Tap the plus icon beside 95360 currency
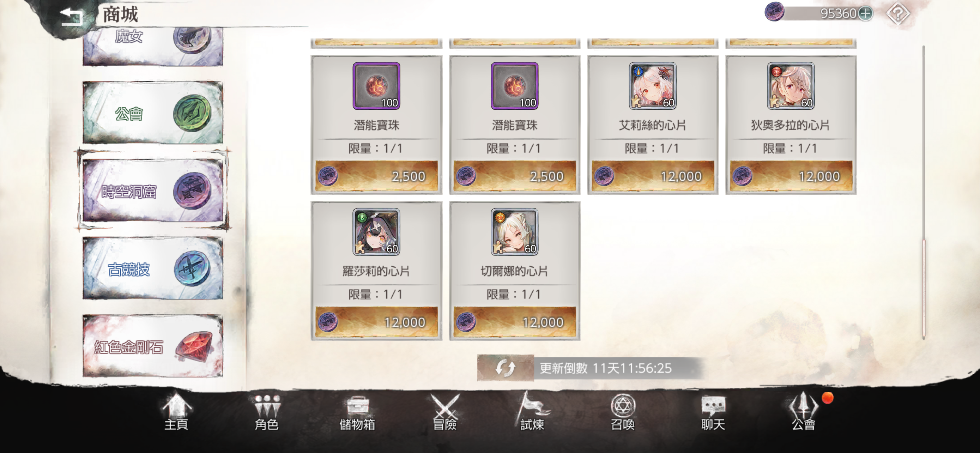Image resolution: width=980 pixels, height=453 pixels. [865, 14]
